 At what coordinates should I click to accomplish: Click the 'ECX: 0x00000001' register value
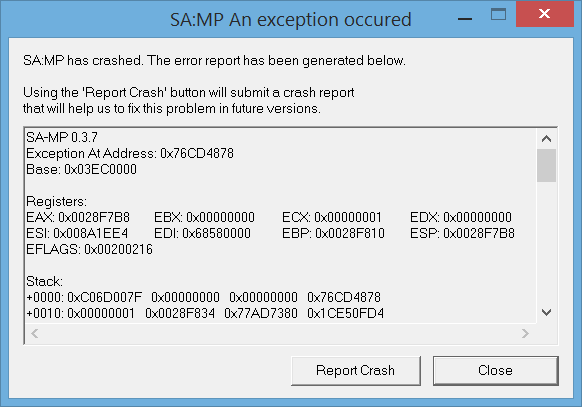pos(332,217)
